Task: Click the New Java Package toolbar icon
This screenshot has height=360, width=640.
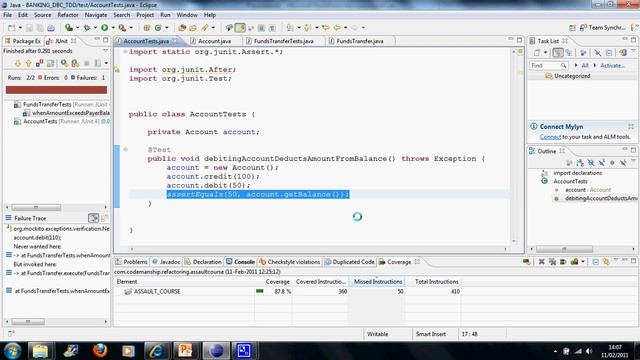Action: [x=147, y=28]
